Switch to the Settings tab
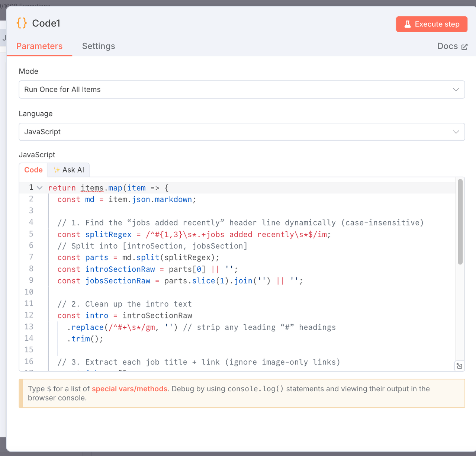Viewport: 476px width, 456px height. point(99,46)
